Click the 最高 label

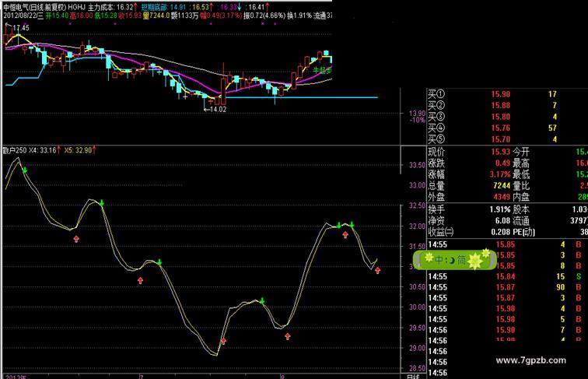521,163
